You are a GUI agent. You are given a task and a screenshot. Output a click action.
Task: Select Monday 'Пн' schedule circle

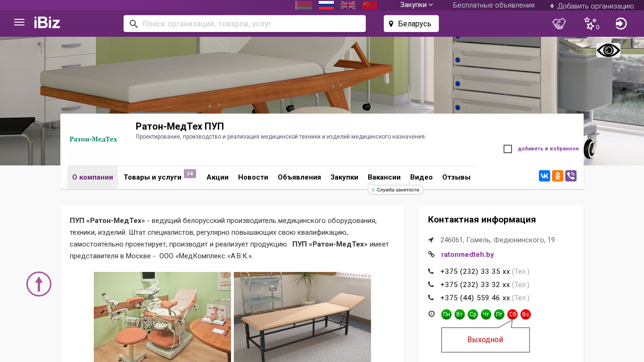point(446,314)
